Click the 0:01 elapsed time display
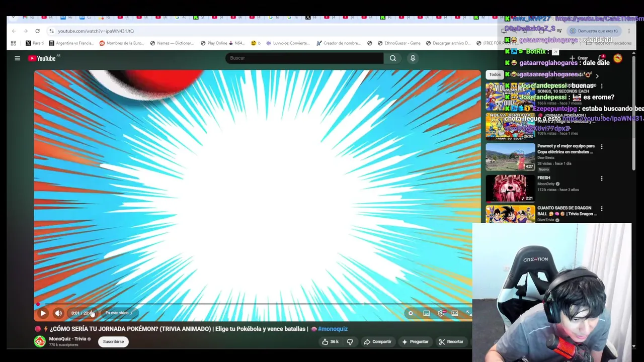 tap(75, 313)
